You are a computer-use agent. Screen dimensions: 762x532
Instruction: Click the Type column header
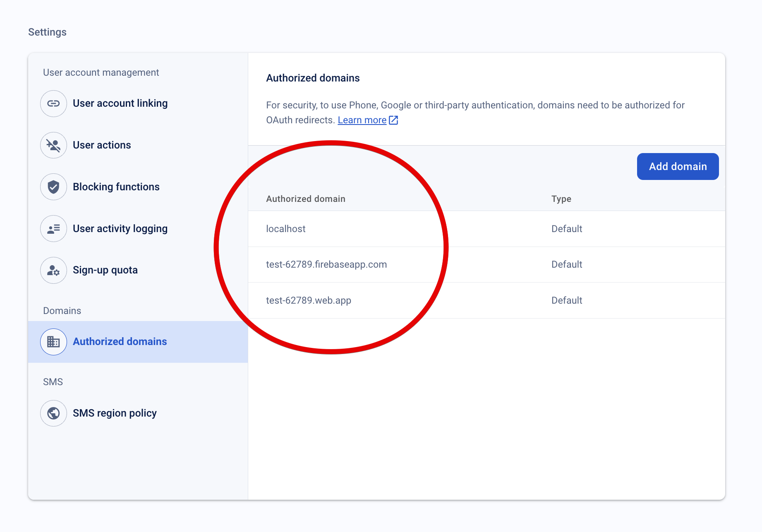point(561,199)
